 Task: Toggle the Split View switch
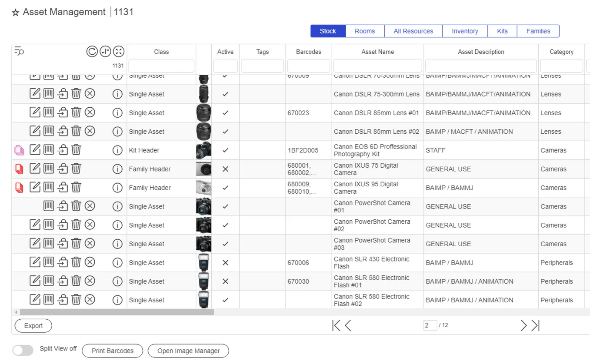[x=23, y=351]
